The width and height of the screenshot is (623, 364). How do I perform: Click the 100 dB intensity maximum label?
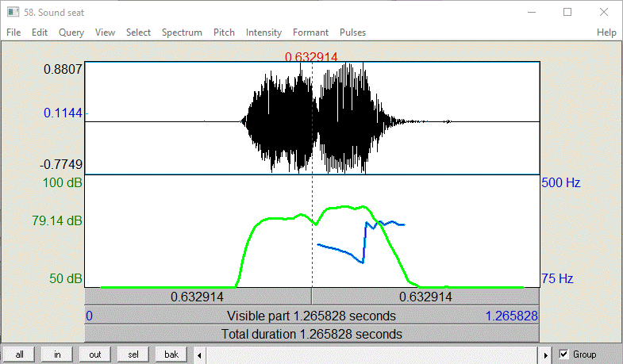tap(63, 182)
